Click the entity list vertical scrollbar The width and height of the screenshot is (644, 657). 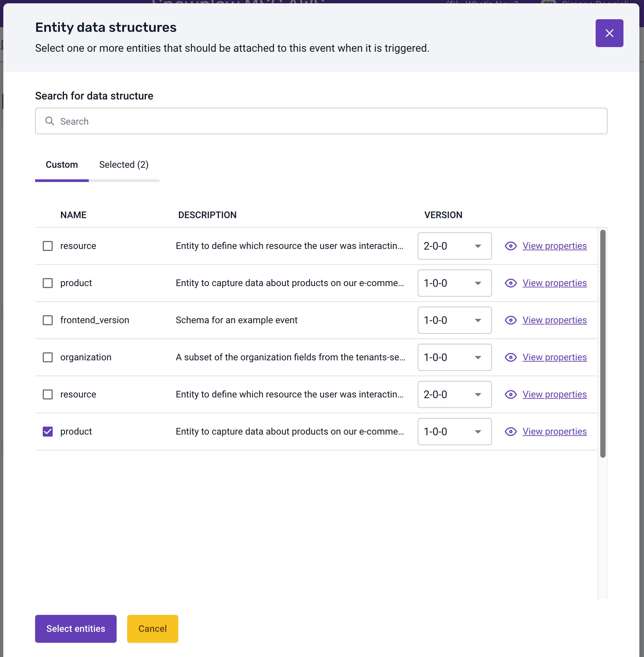coord(602,343)
